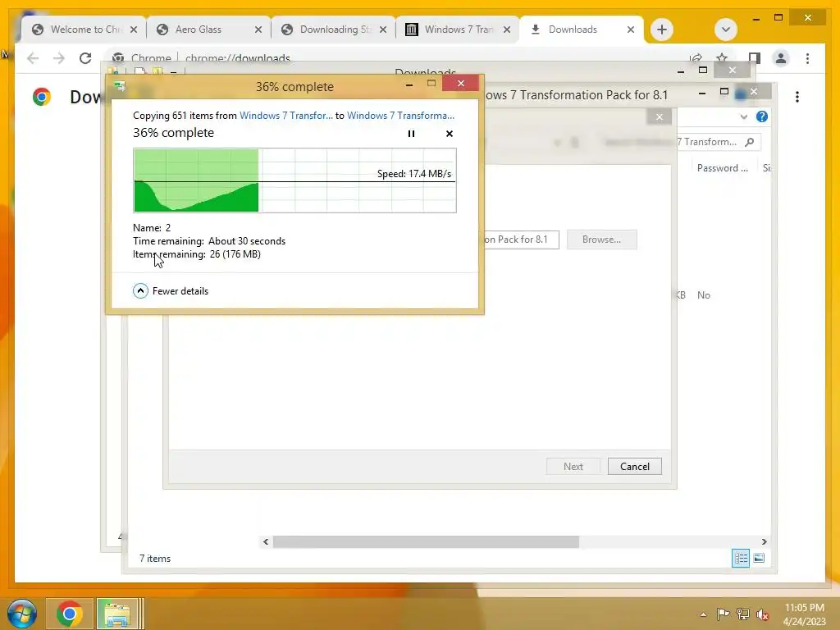The width and height of the screenshot is (840, 630).
Task: Open the source folder link Windows 7 Transfor...
Action: [286, 115]
